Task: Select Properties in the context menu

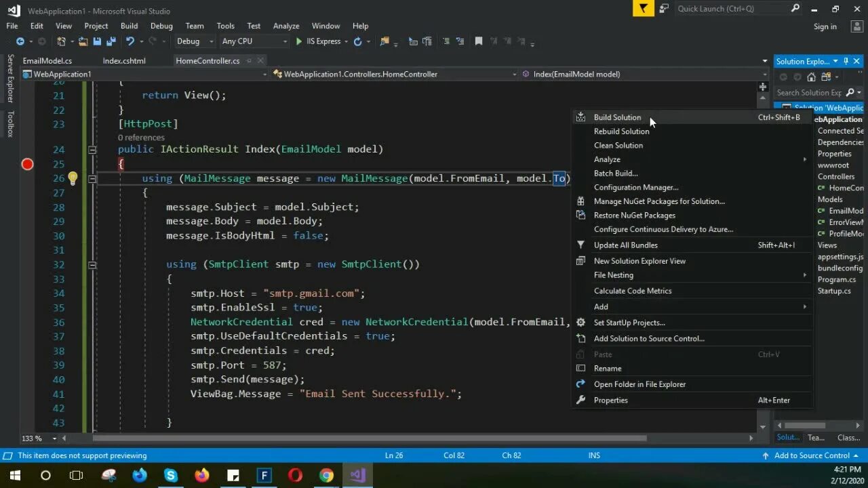Action: point(692,400)
